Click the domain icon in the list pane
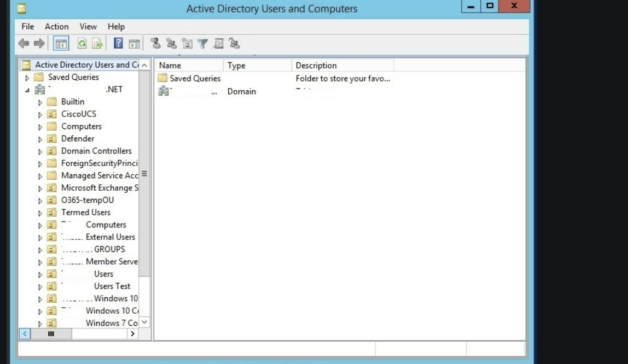Viewport: 628px width, 364px height. (x=164, y=91)
